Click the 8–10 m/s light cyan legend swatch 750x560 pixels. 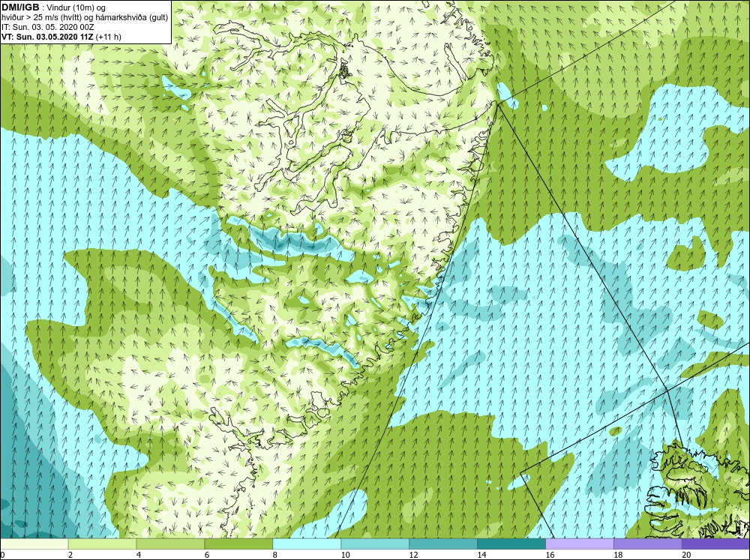(307, 544)
